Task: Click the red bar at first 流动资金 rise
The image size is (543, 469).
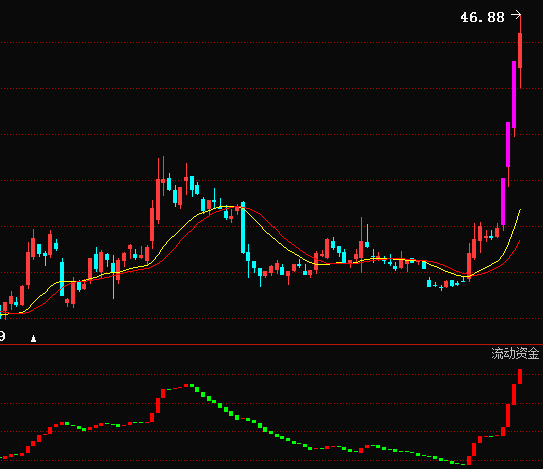Action: click(28, 449)
